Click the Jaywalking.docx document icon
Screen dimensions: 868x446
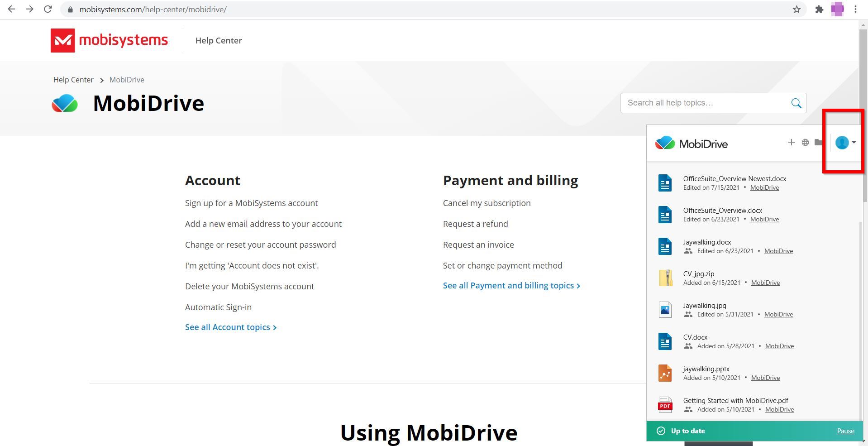[665, 246]
